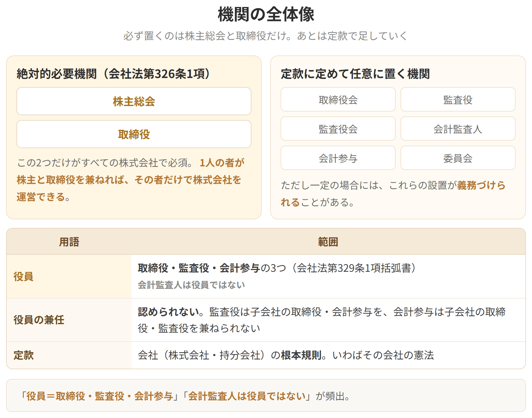Select the 会計参与 box
Image resolution: width=532 pixels, height=418 pixels.
pyautogui.click(x=338, y=158)
